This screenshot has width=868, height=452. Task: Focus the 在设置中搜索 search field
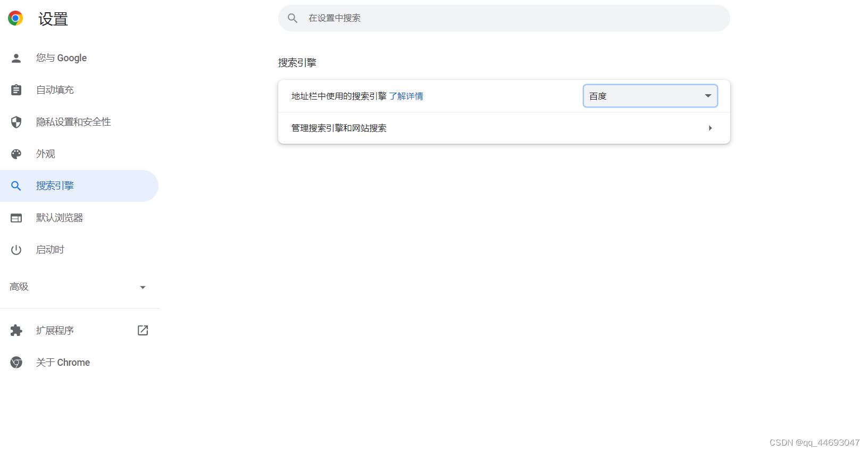504,18
